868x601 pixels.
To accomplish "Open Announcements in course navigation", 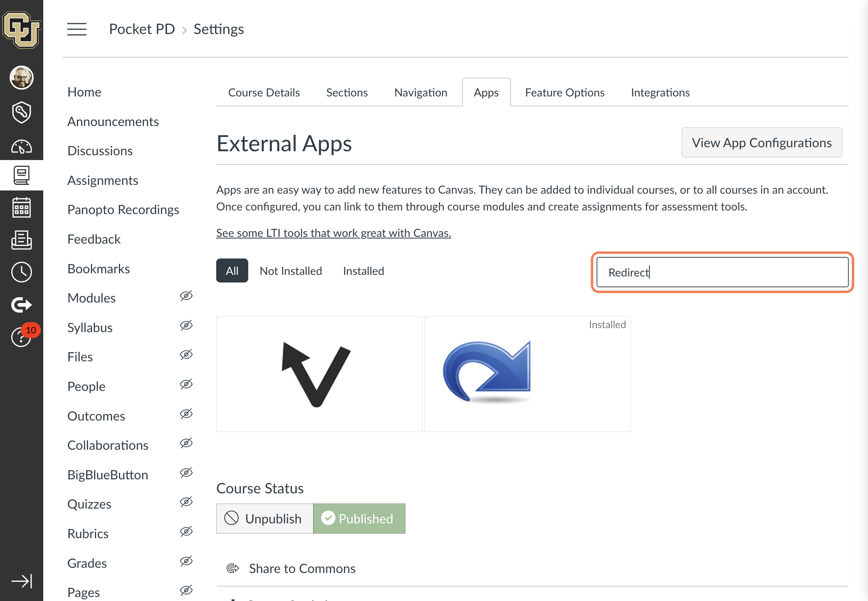I will tap(113, 122).
